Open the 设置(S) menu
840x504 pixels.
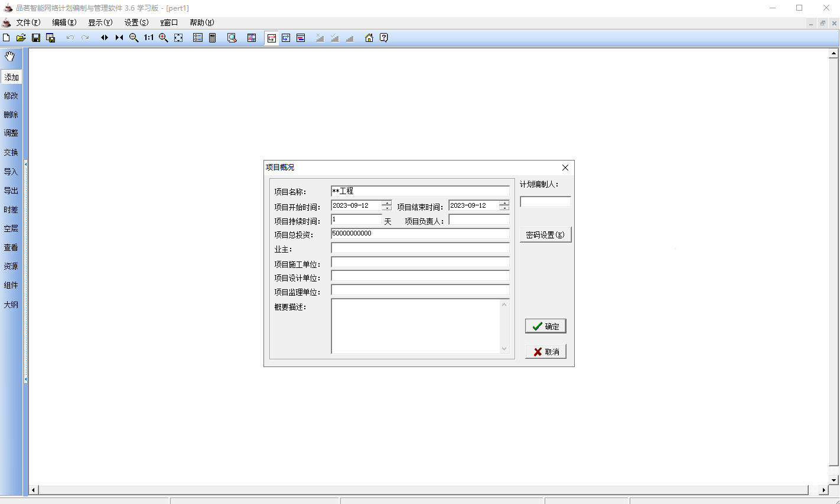pyautogui.click(x=136, y=22)
